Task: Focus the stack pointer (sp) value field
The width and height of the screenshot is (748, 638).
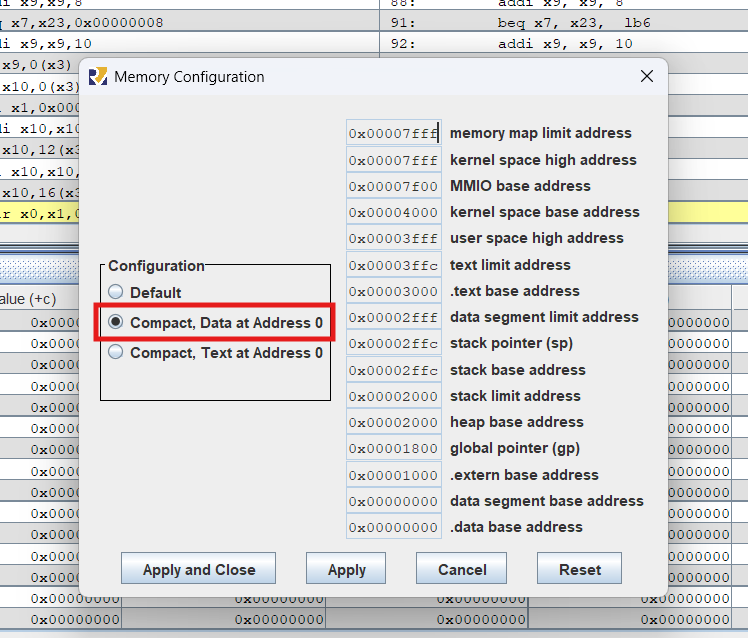Action: click(393, 344)
